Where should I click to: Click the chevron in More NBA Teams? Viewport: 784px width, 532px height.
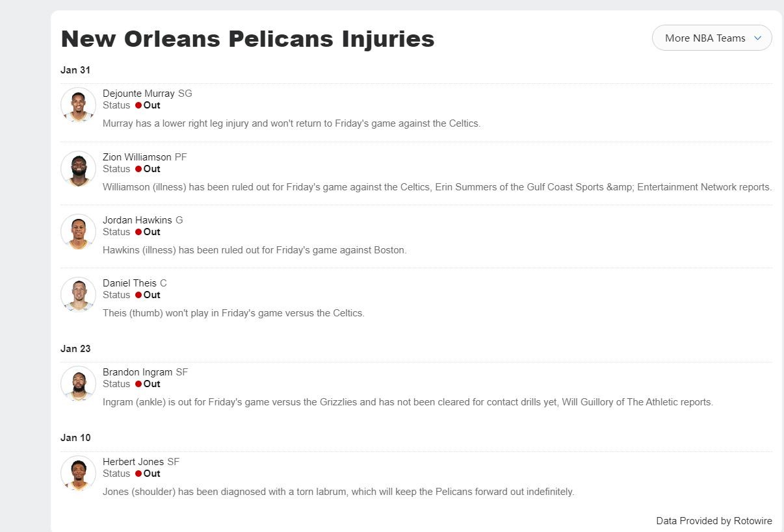(x=757, y=38)
